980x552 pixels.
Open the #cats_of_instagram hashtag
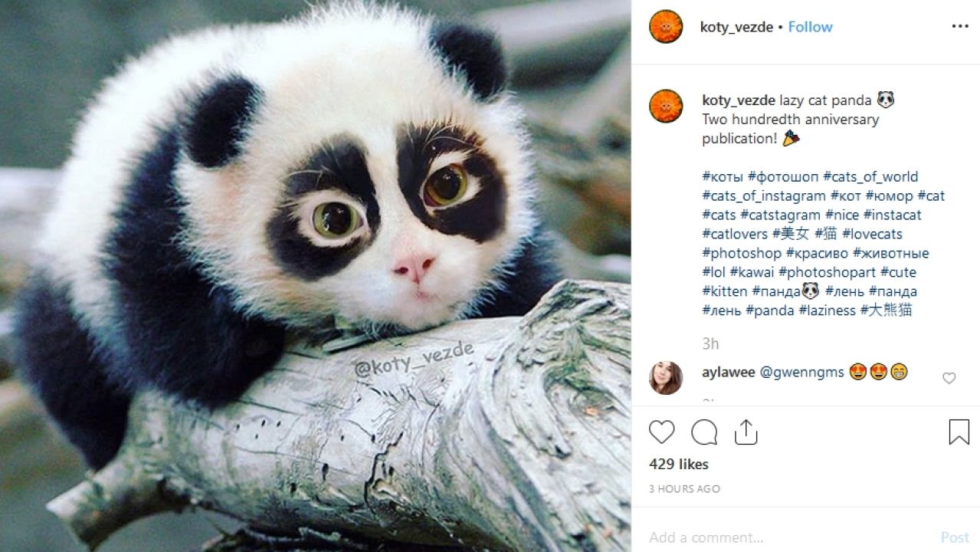[x=764, y=195]
